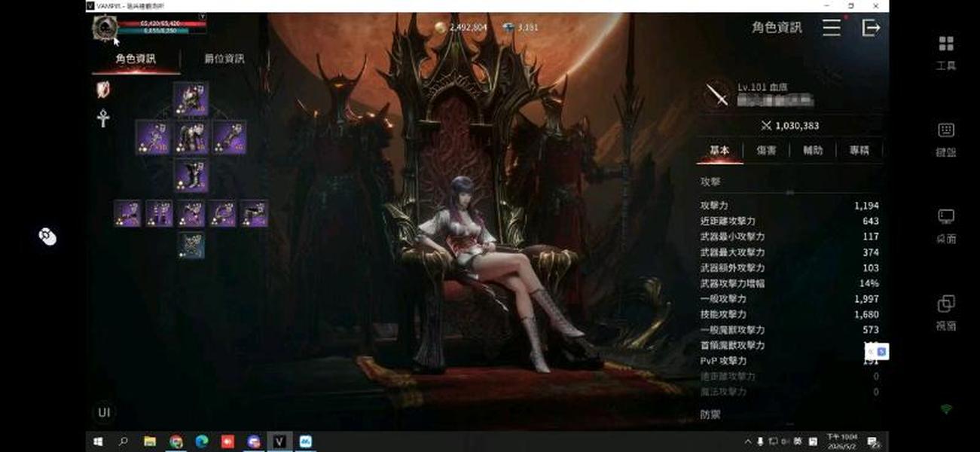Click the 攻擊 section header
The height and width of the screenshot is (452, 980).
point(710,182)
